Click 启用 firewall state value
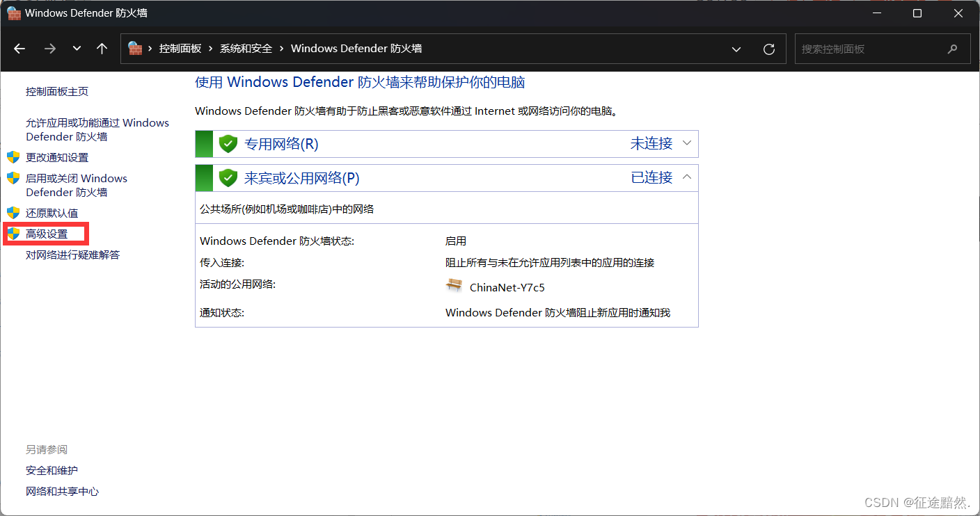Image resolution: width=980 pixels, height=516 pixels. coord(456,241)
